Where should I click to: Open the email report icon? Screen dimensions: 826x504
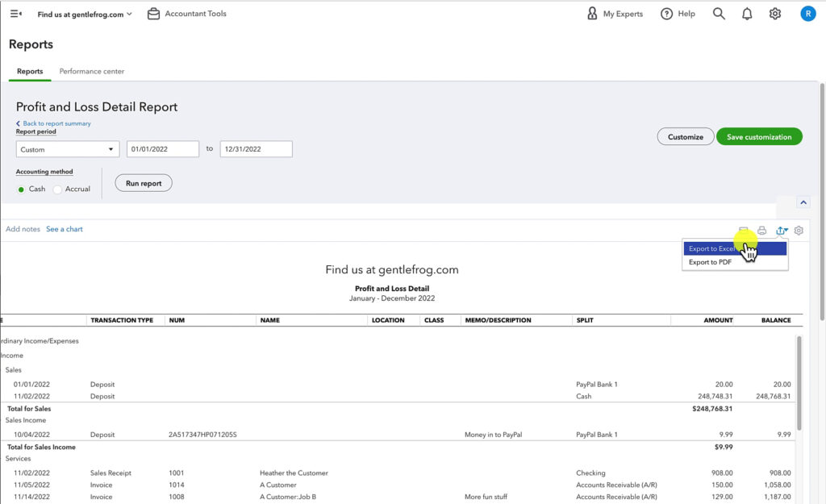coord(744,230)
